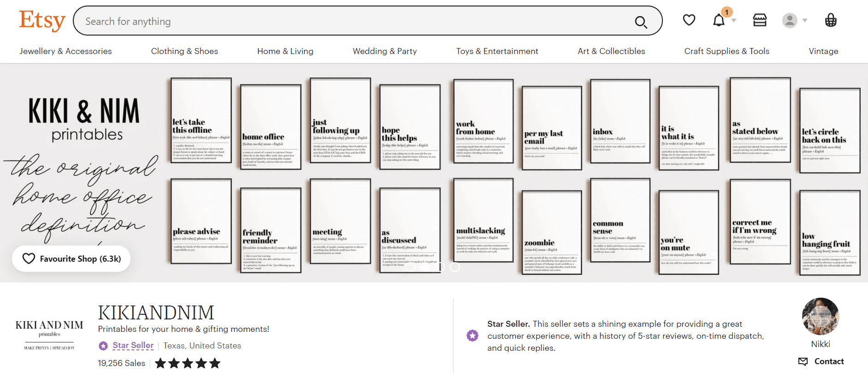Open Craft Supplies & Tools category
The width and height of the screenshot is (868, 384).
(727, 51)
